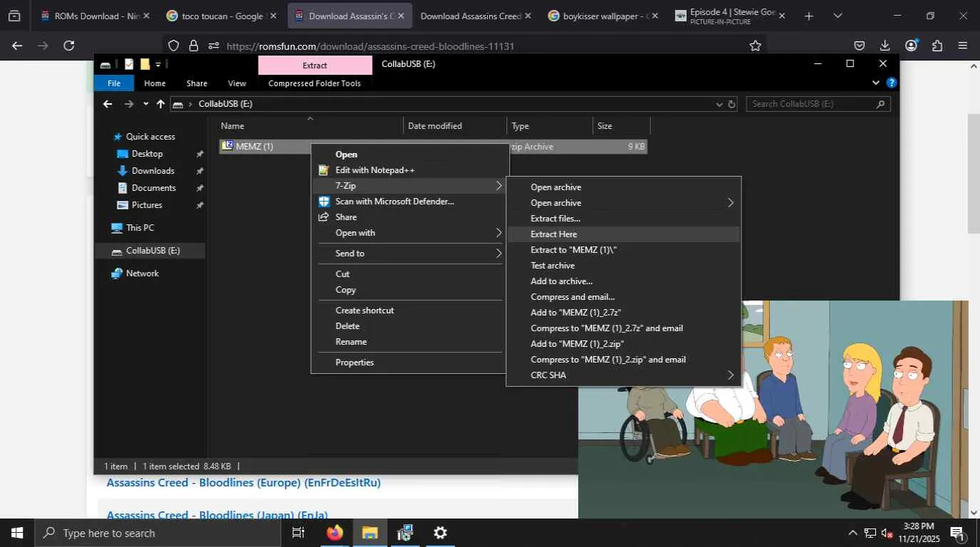Click the Properties quick access toolbar icon
The image size is (980, 547).
tap(129, 64)
